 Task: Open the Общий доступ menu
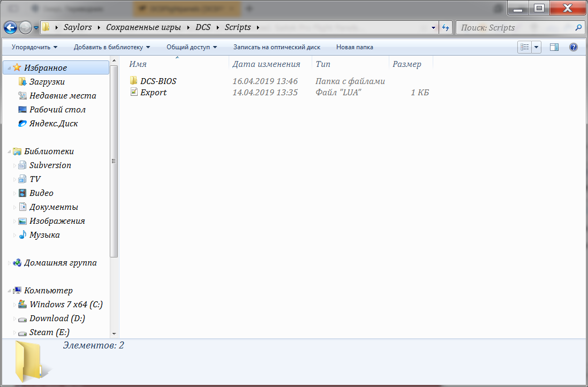192,47
